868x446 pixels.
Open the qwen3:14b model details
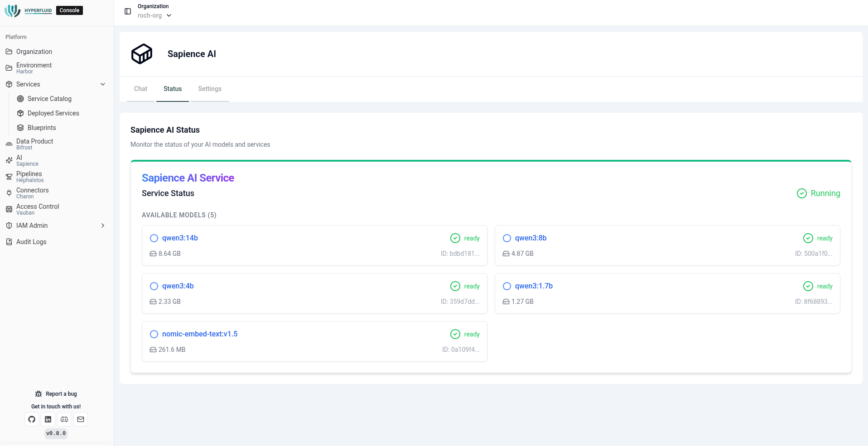(180, 238)
